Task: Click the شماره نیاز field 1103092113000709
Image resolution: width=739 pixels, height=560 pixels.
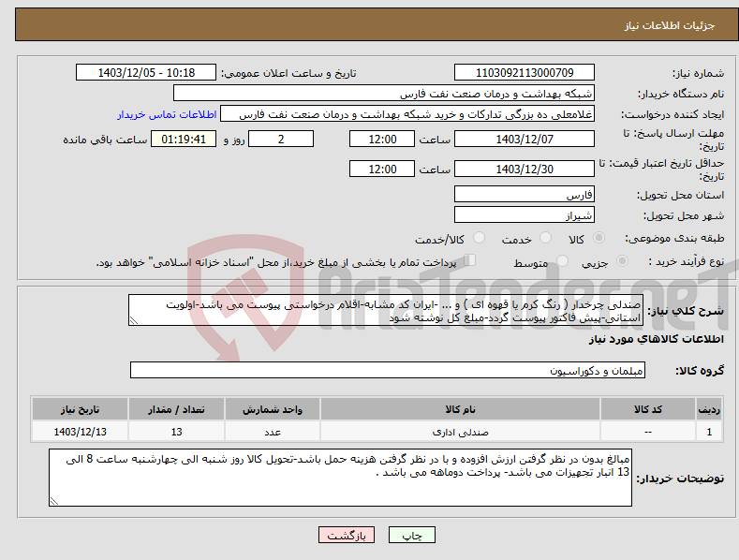Action: pyautogui.click(x=525, y=73)
